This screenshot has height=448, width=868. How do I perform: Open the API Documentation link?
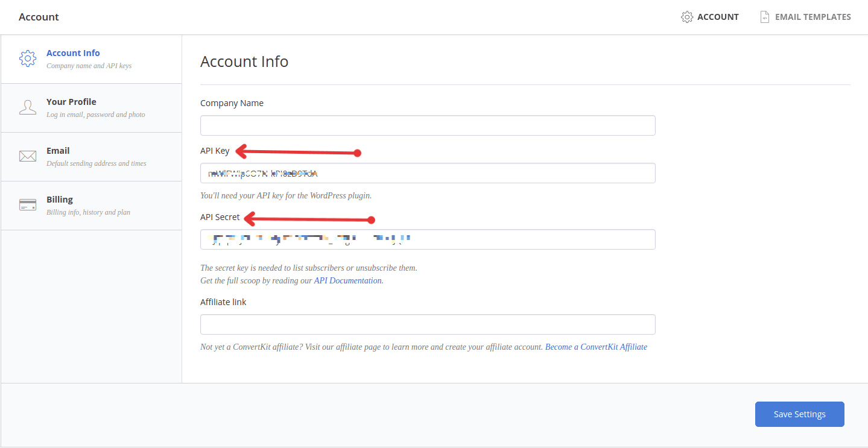tap(348, 280)
